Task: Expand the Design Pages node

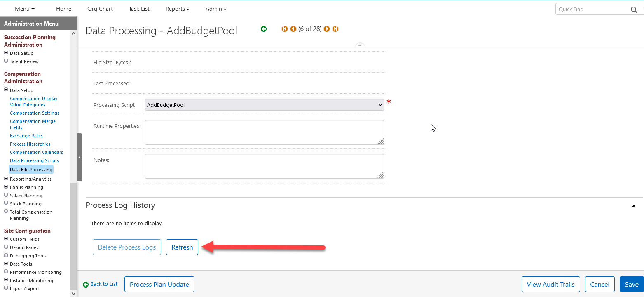Action: click(6, 247)
